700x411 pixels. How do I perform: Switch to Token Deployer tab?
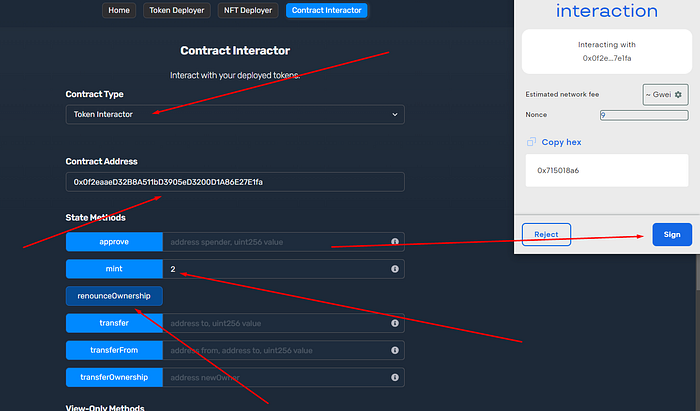tap(177, 10)
